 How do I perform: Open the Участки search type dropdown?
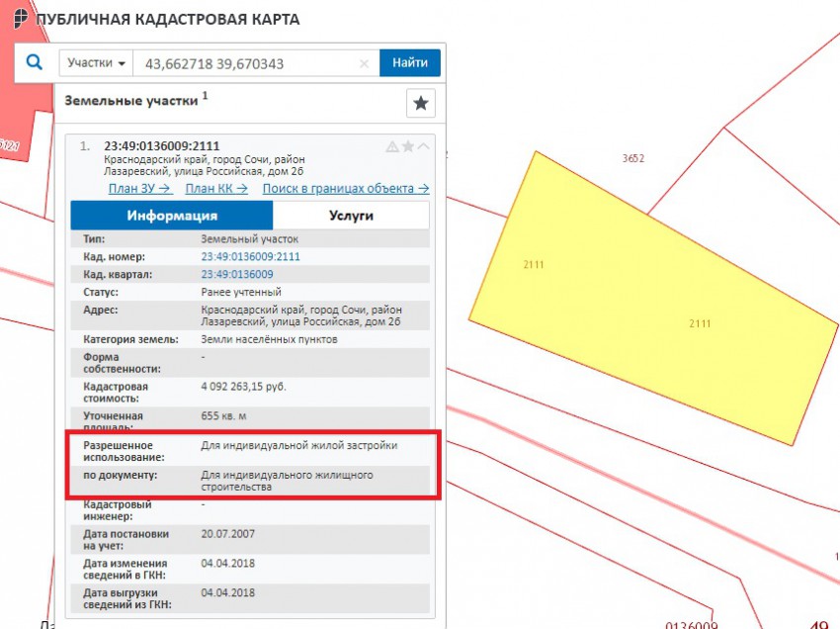pyautogui.click(x=96, y=63)
